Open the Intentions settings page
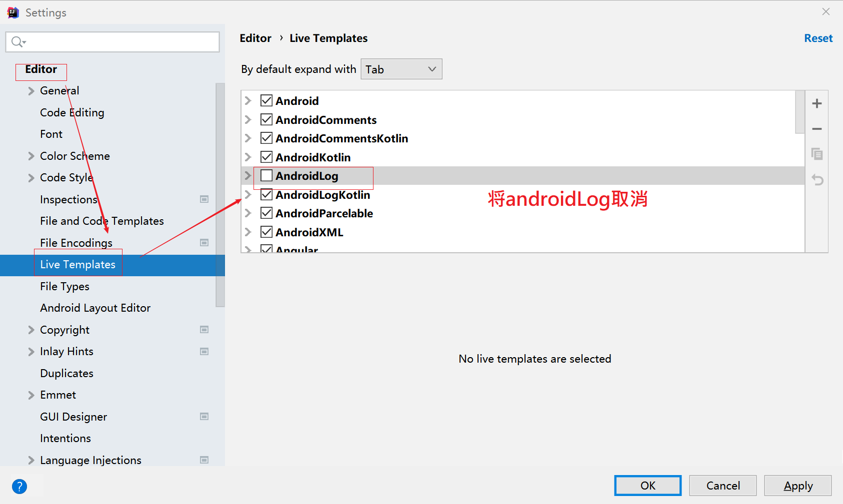The width and height of the screenshot is (843, 504). point(65,439)
